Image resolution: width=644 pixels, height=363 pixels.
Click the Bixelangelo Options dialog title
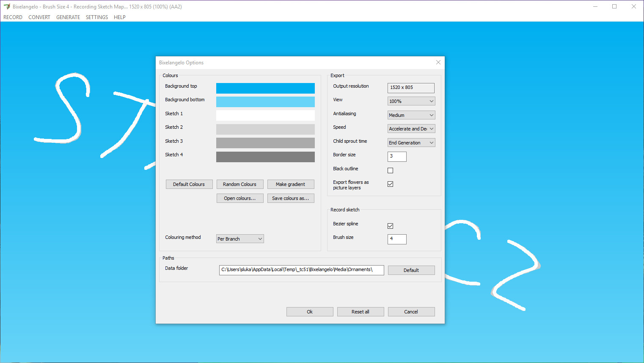(182, 63)
